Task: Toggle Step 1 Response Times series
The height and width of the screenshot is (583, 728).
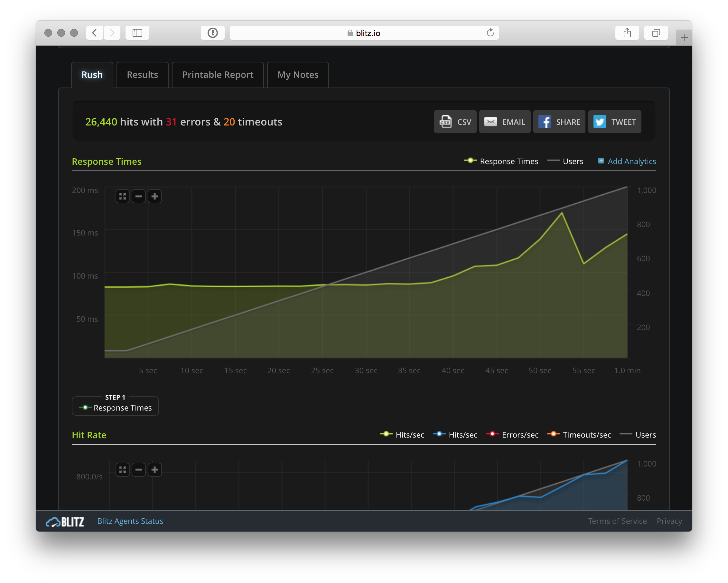Action: pyautogui.click(x=116, y=408)
